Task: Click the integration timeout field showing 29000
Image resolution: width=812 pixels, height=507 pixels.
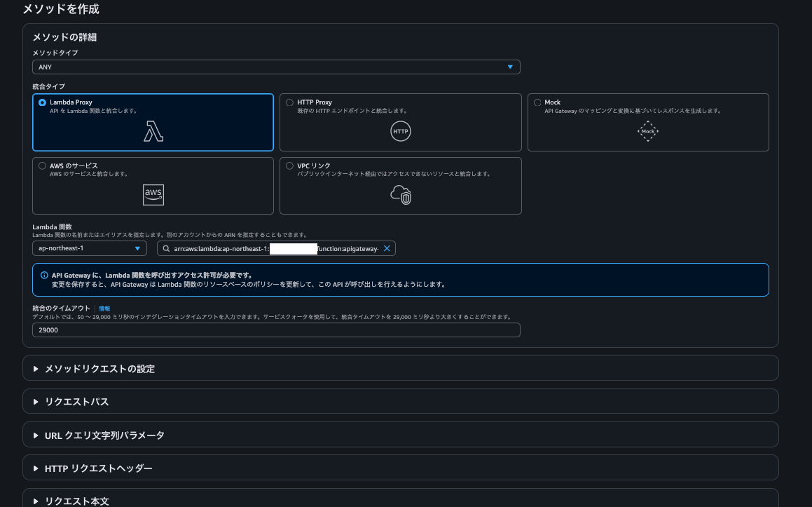Action: click(276, 330)
